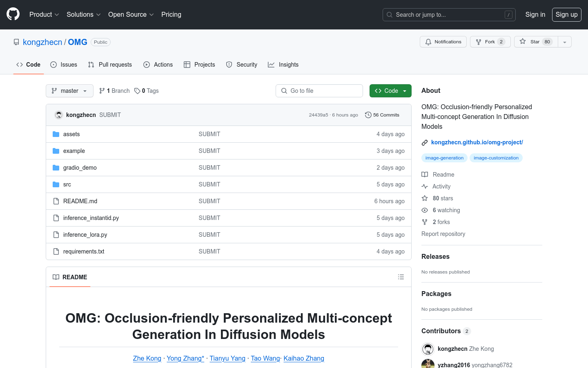Select the image-customization topic tag
588x368 pixels.
click(x=496, y=158)
